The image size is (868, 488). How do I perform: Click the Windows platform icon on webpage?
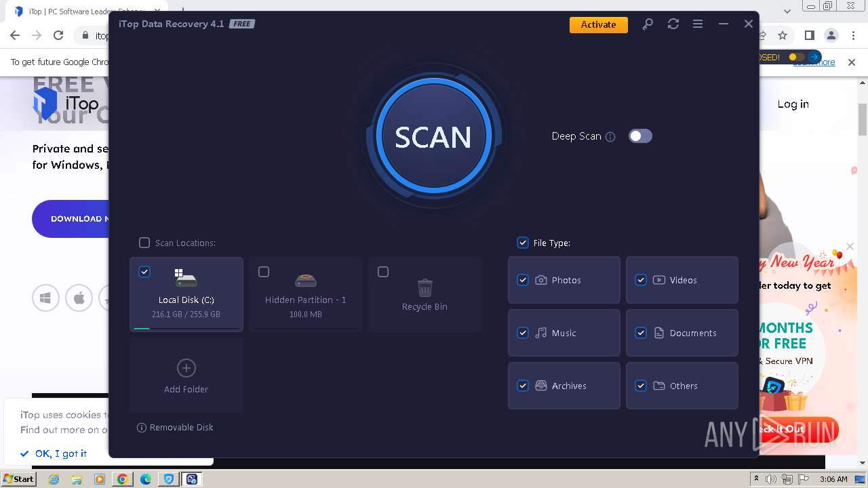tap(46, 298)
